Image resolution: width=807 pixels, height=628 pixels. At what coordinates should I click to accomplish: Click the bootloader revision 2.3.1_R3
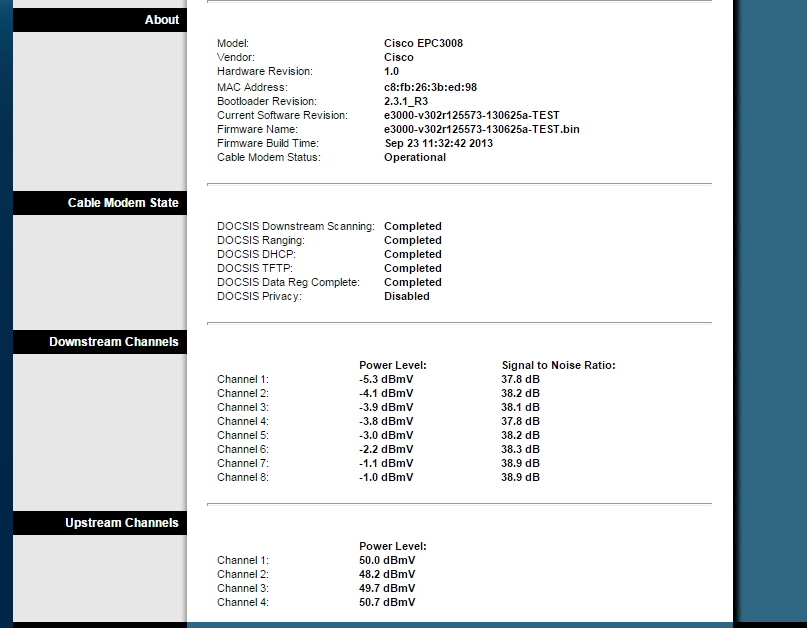[x=406, y=101]
